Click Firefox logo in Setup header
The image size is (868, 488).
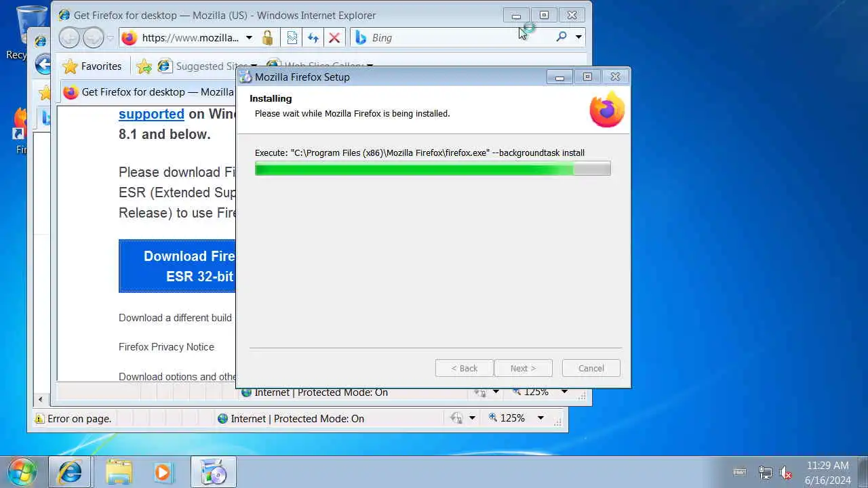[607, 110]
